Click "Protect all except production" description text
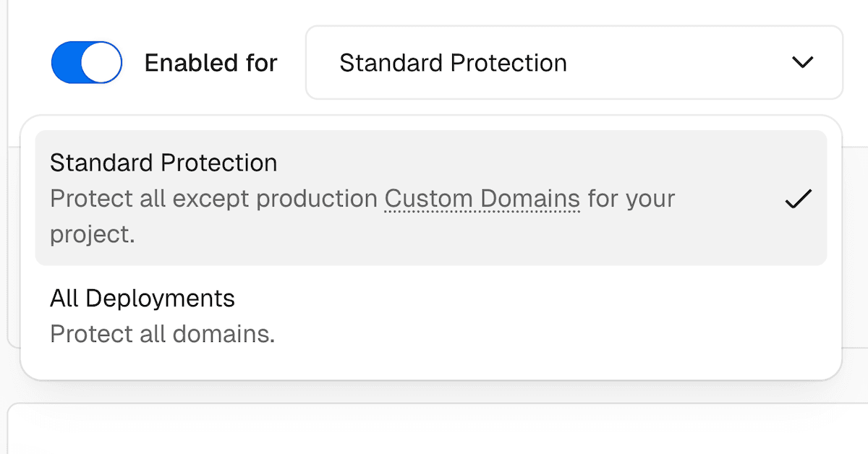 tap(214, 199)
